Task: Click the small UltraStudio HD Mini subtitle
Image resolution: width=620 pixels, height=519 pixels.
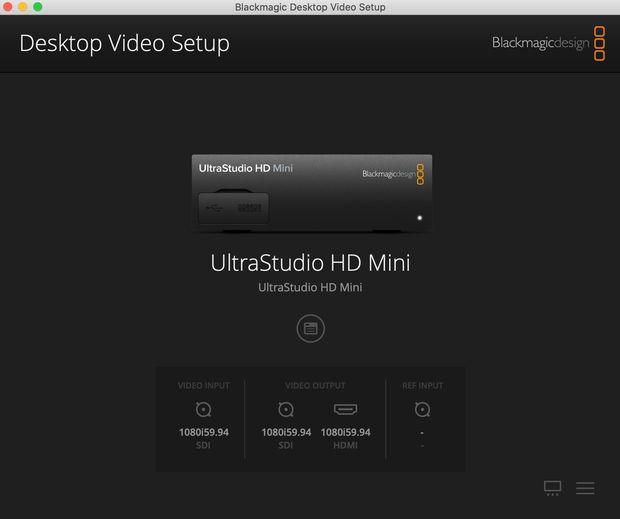Action: point(310,287)
